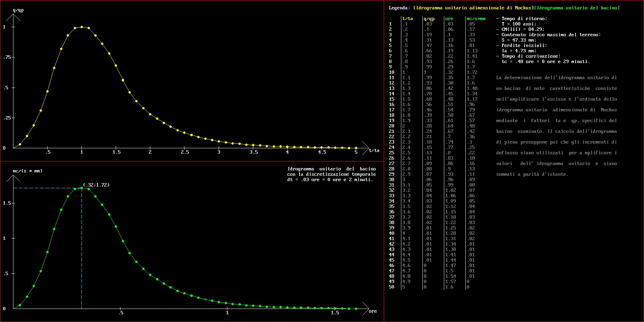Image resolution: width=644 pixels, height=322 pixels.
Task: Click the 'q/qp' table column header
Action: click(429, 18)
